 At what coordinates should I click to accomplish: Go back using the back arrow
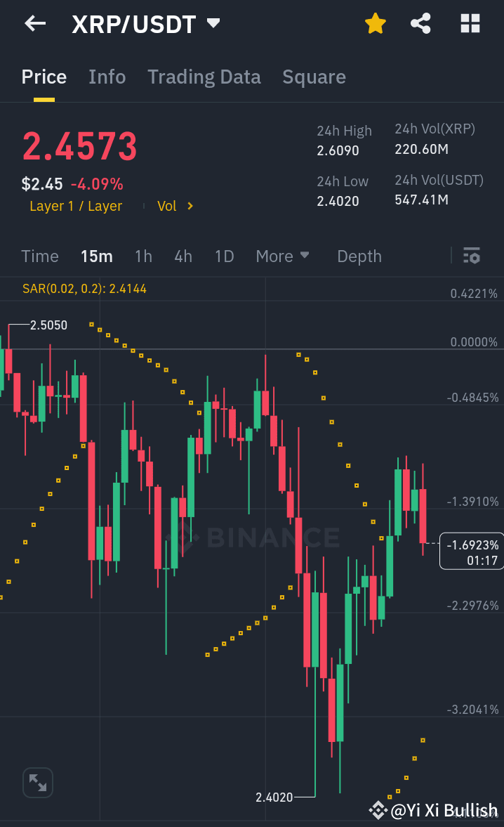[34, 23]
